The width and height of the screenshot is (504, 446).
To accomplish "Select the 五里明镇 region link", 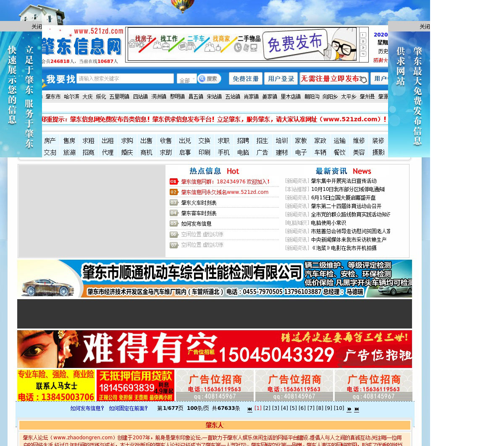I will click(119, 97).
